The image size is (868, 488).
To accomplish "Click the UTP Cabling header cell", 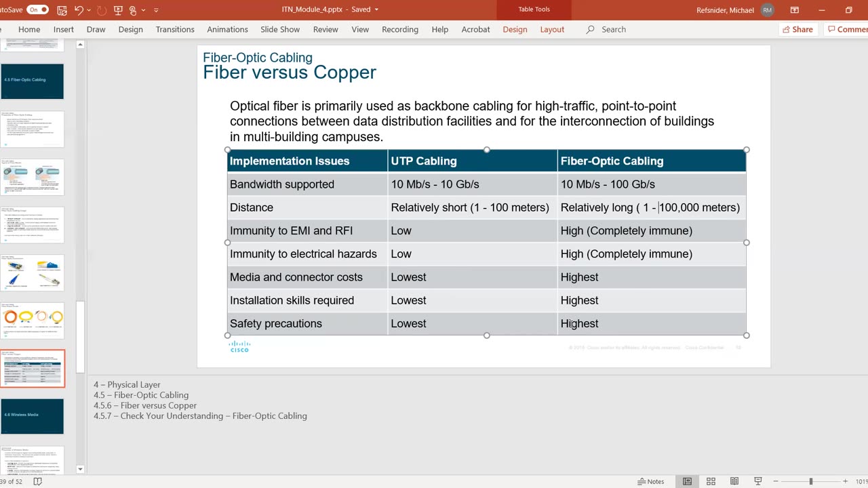I will pyautogui.click(x=473, y=161).
